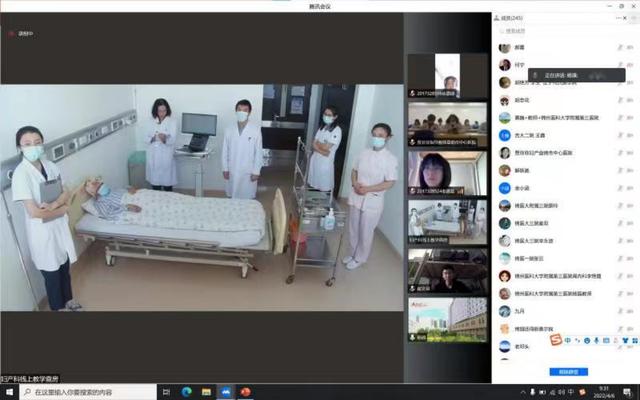Open File Explorer from the taskbar

point(206,392)
